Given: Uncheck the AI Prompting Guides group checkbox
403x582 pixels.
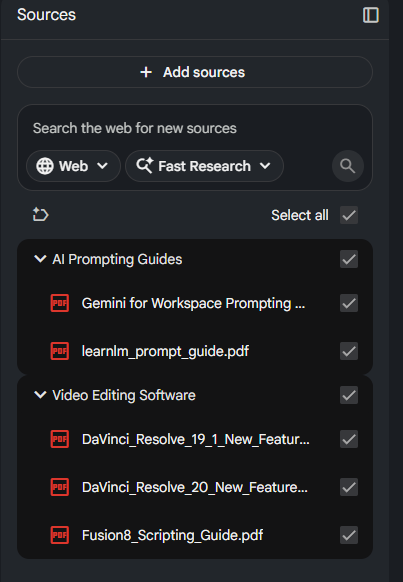Looking at the screenshot, I should click(x=349, y=259).
